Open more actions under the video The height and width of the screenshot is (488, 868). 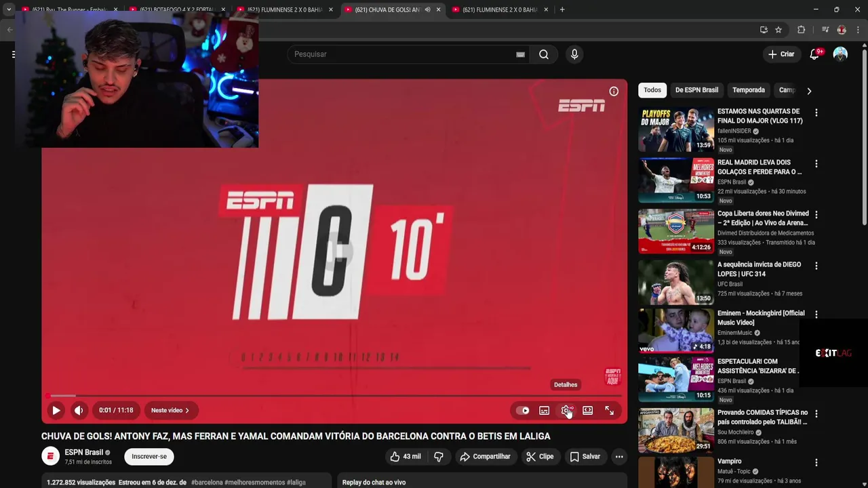tap(619, 457)
